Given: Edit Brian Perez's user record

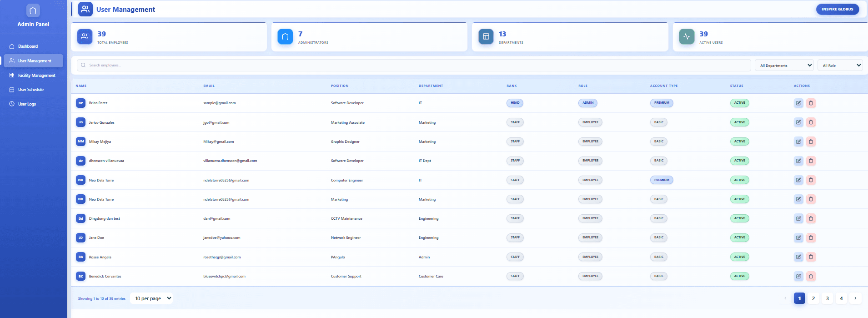Looking at the screenshot, I should coord(798,103).
